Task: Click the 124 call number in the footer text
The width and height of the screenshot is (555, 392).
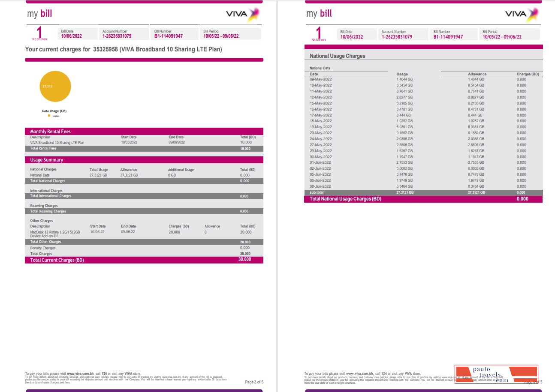Action: pos(105,373)
